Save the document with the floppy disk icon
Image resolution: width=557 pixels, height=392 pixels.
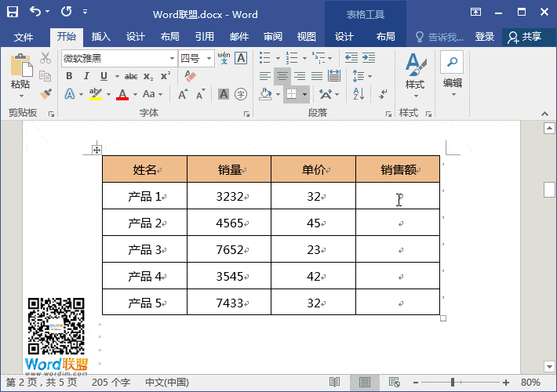(x=13, y=12)
